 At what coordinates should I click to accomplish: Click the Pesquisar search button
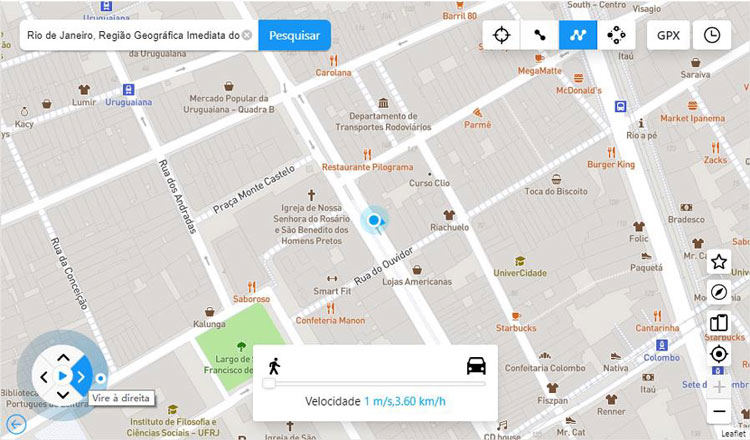pos(294,35)
